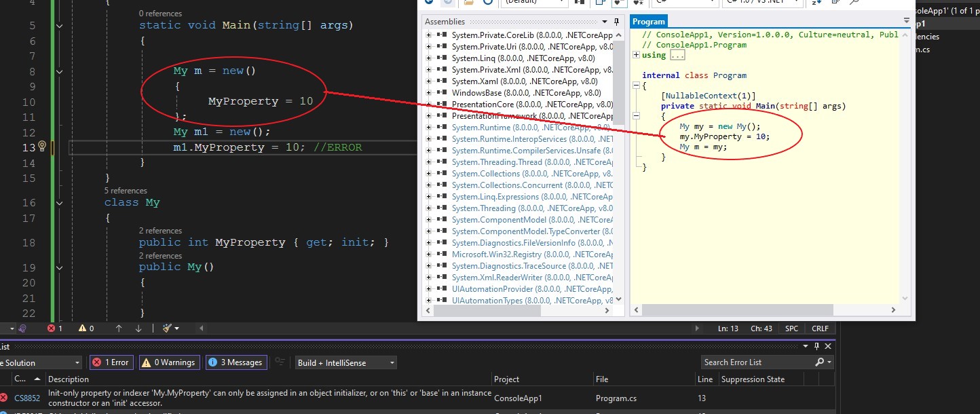Open the ILSpy tab list dropdown
This screenshot has height=414, width=980.
pyautogui.click(x=907, y=21)
